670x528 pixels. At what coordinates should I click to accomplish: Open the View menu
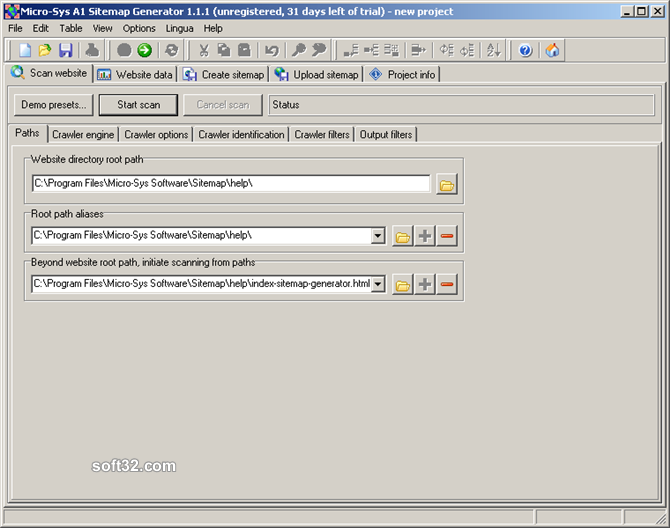(x=103, y=28)
